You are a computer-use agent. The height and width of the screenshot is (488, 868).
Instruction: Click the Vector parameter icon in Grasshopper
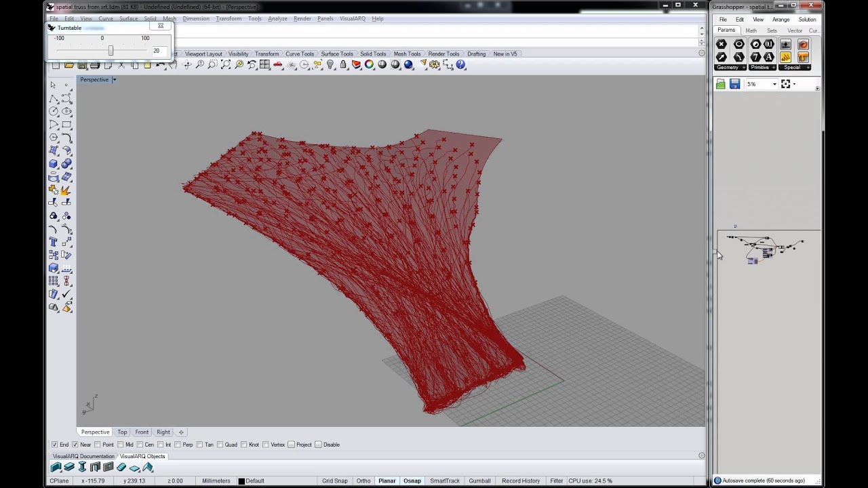pyautogui.click(x=722, y=57)
